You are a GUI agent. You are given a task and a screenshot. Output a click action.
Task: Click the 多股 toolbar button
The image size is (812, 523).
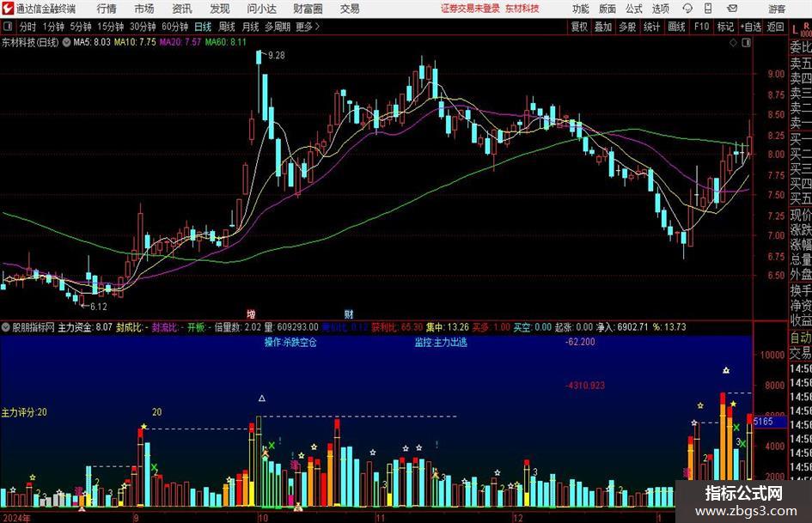(627, 27)
